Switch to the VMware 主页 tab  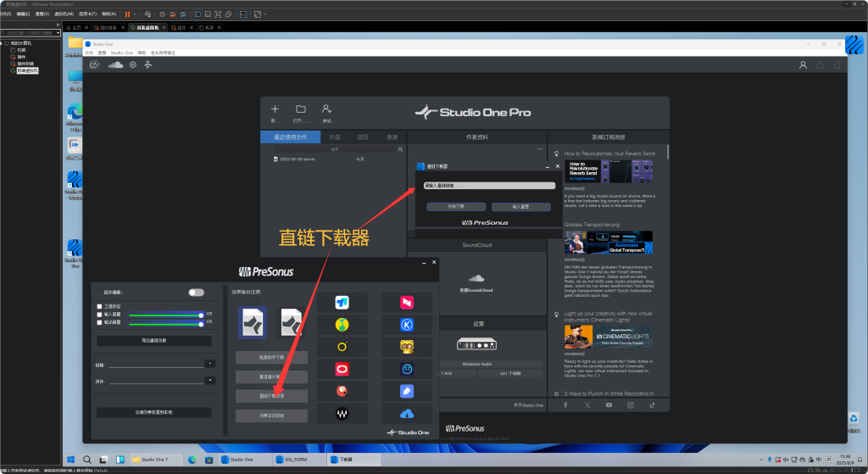(x=76, y=28)
